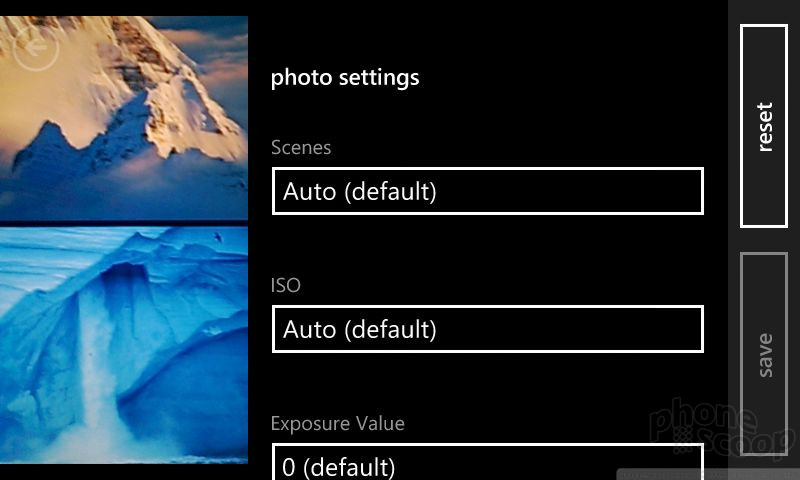Click the "0 (default)" exposure text

339,467
